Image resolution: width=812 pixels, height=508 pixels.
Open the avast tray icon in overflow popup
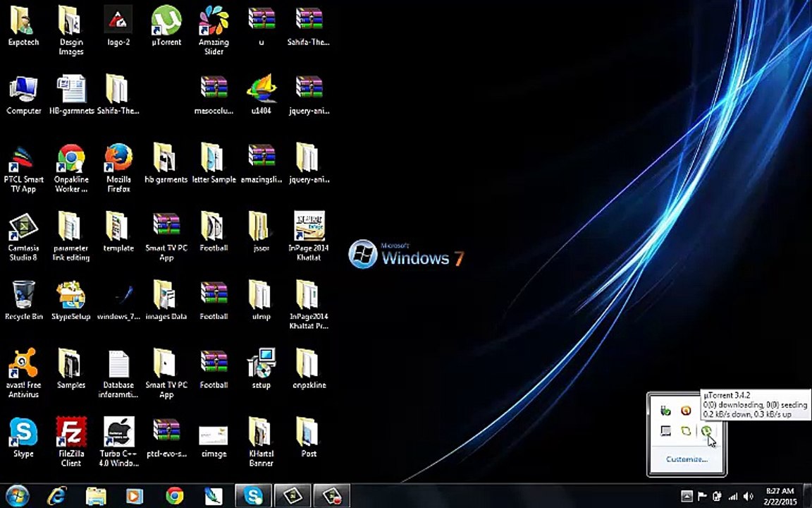[x=686, y=411]
